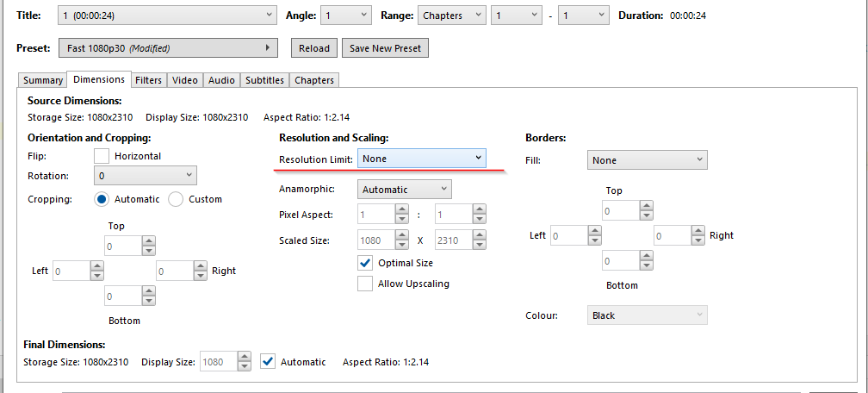The height and width of the screenshot is (393, 868).
Task: Open the Angle dropdown
Action: [x=346, y=16]
